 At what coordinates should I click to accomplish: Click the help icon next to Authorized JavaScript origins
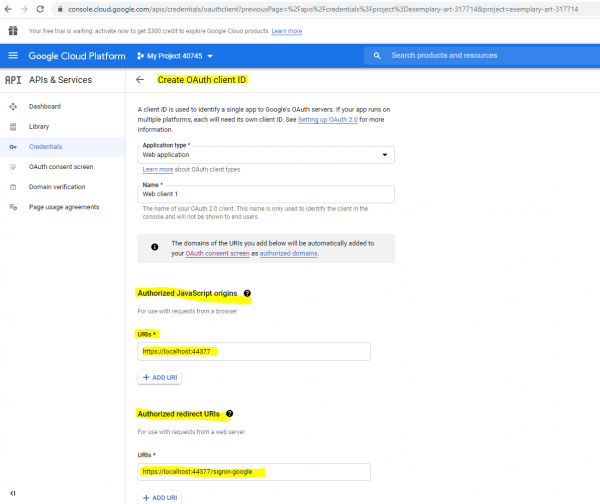(247, 294)
